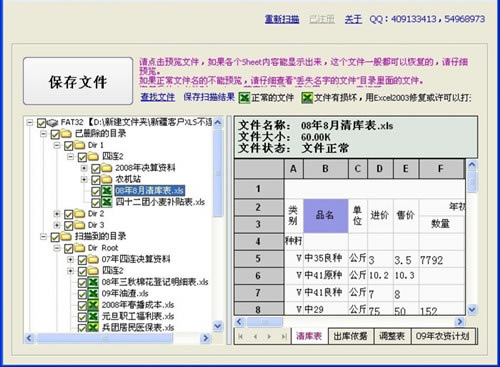Click folder icon of 07年四连决算资料
Image resolution: width=500 pixels, height=367 pixels.
click(x=93, y=259)
